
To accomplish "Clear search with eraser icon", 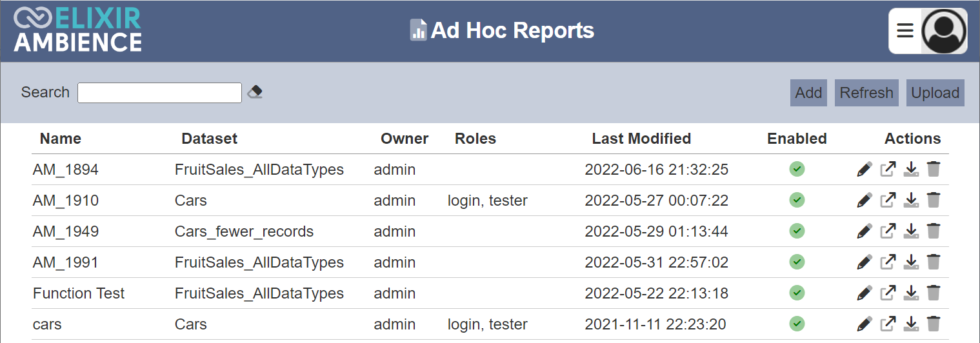I will [255, 92].
